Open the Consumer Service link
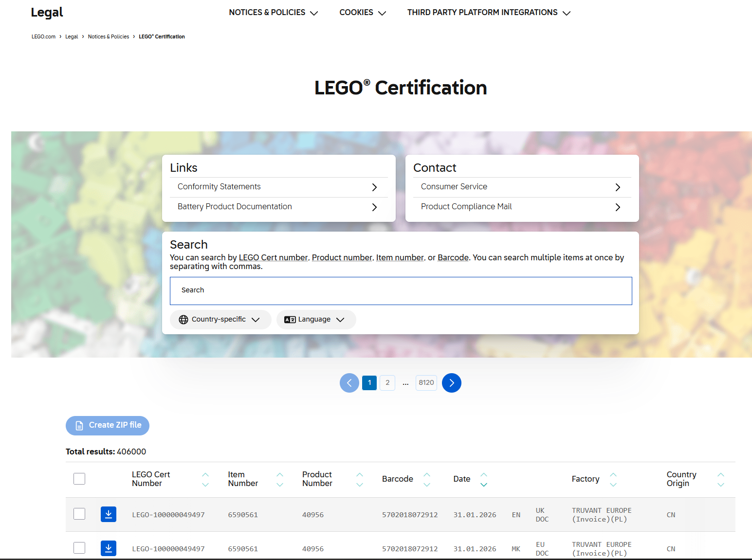The image size is (752, 560). (454, 187)
